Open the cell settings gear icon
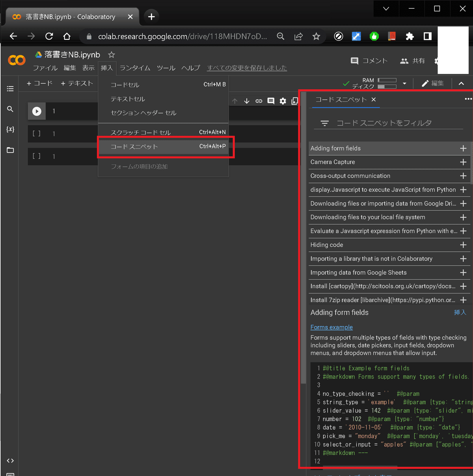 (283, 101)
